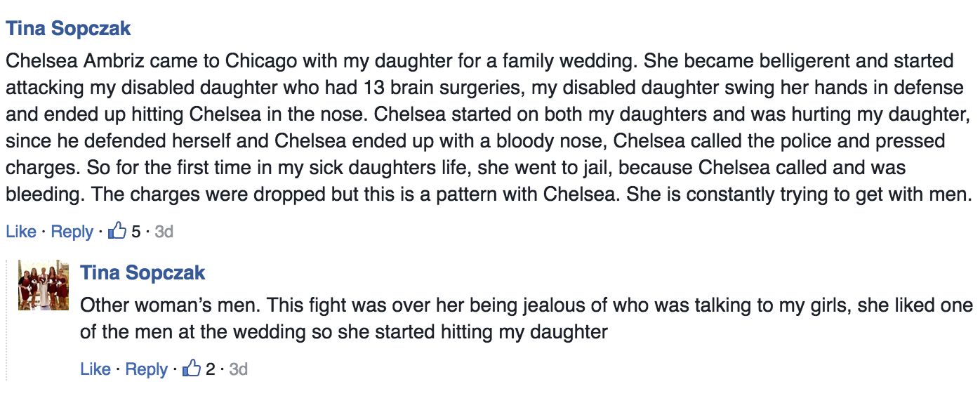Open Tina Sopczak's profile from the nested reply
Viewport: 980px width, 403px height.
pyautogui.click(x=143, y=272)
